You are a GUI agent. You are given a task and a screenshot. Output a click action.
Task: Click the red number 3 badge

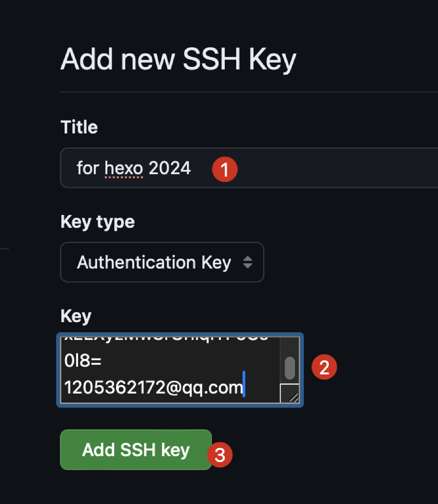tap(220, 455)
